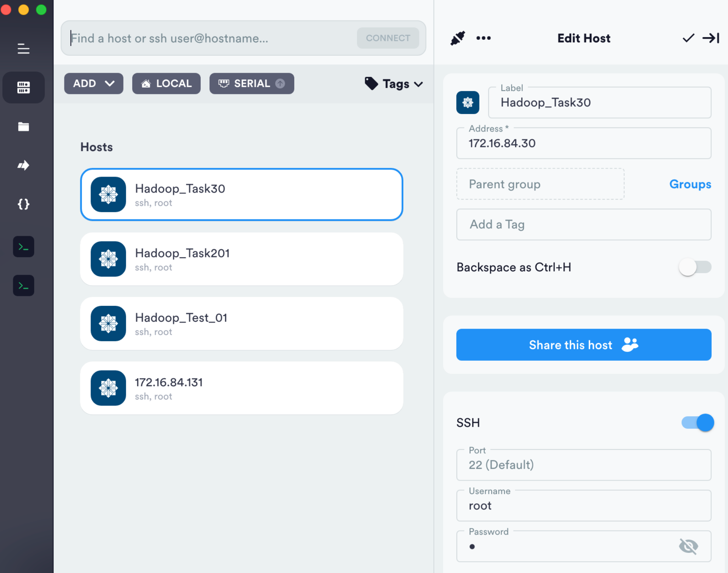Click the connect plug icon in Edit Host
This screenshot has height=573, width=728.
point(458,38)
